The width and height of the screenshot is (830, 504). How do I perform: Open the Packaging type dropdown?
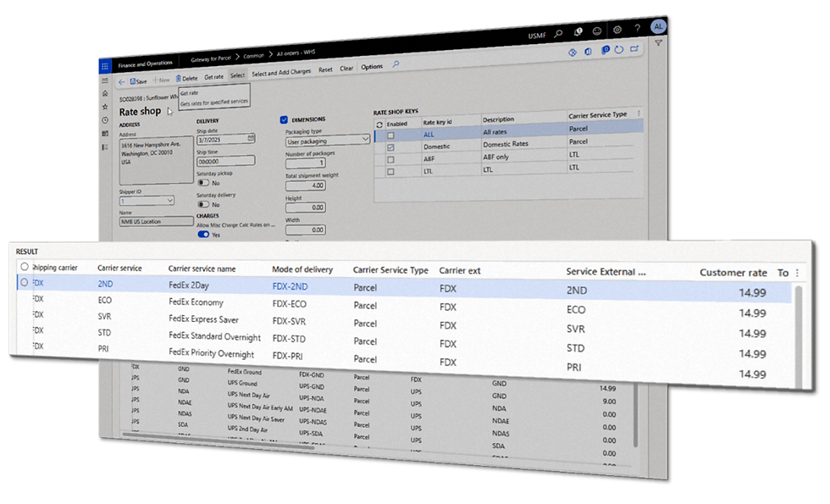coord(327,141)
